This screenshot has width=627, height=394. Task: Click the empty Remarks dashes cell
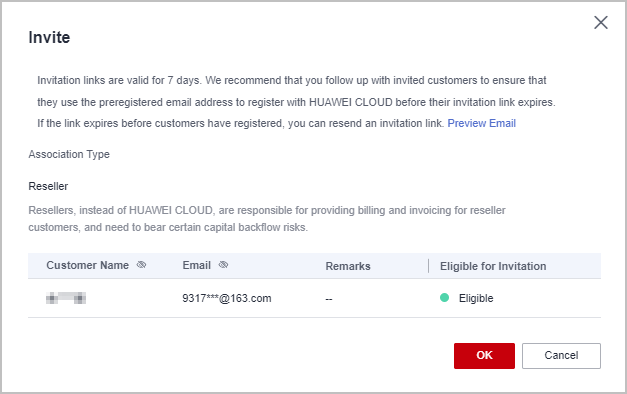coord(329,299)
